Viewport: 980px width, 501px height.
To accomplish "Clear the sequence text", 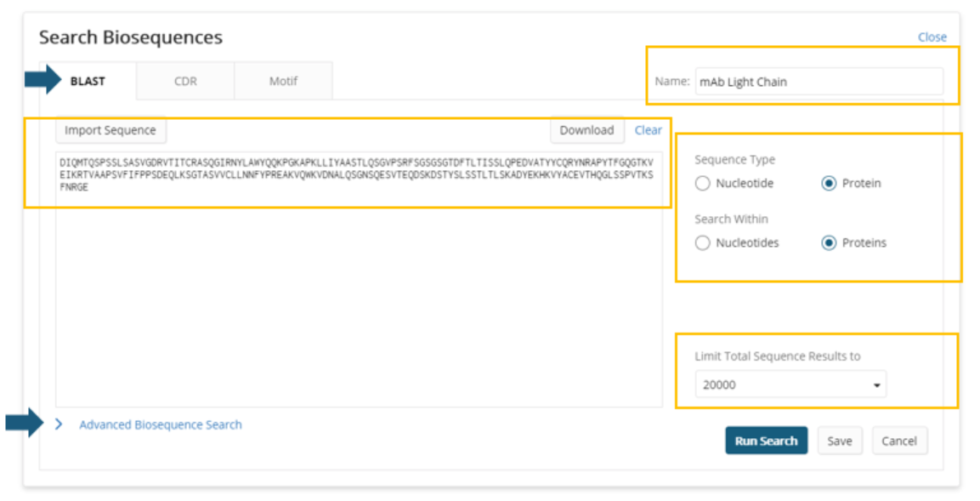I will [x=648, y=130].
